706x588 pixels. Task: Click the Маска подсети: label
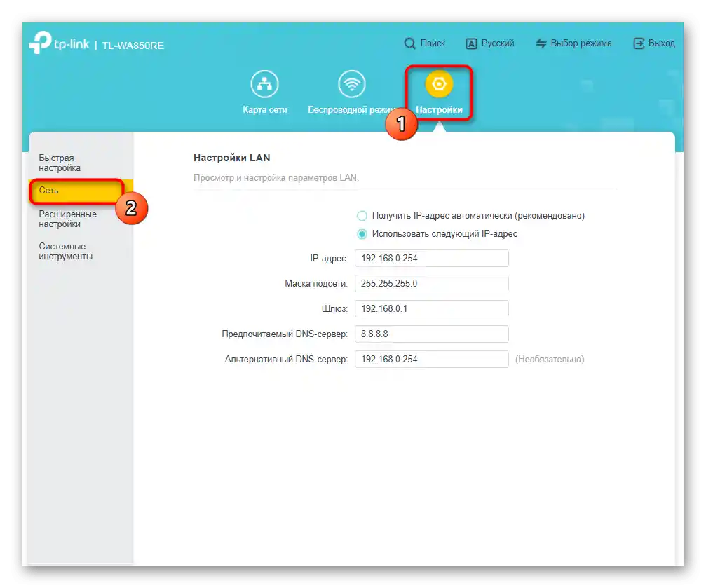[x=316, y=284]
